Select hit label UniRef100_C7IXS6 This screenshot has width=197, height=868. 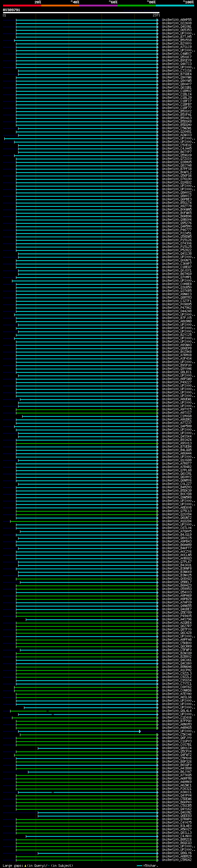click(177, 71)
